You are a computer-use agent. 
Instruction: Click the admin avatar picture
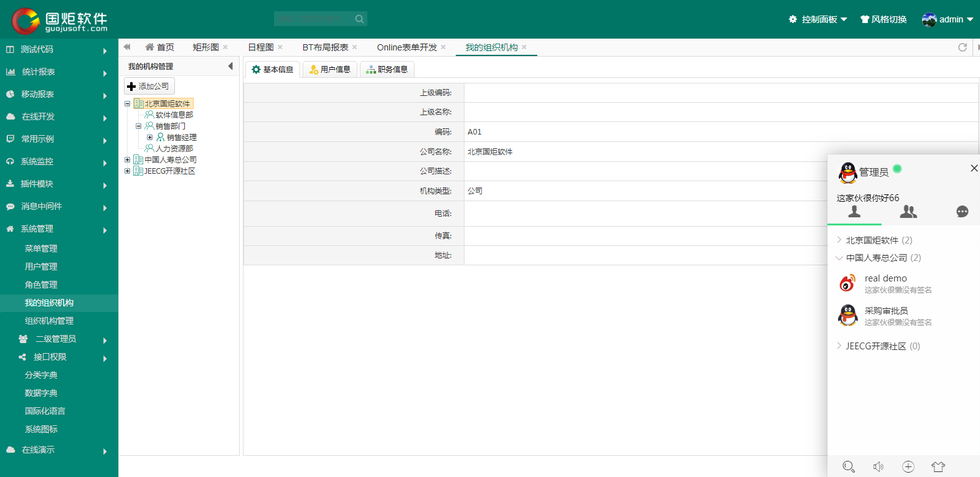pyautogui.click(x=929, y=20)
